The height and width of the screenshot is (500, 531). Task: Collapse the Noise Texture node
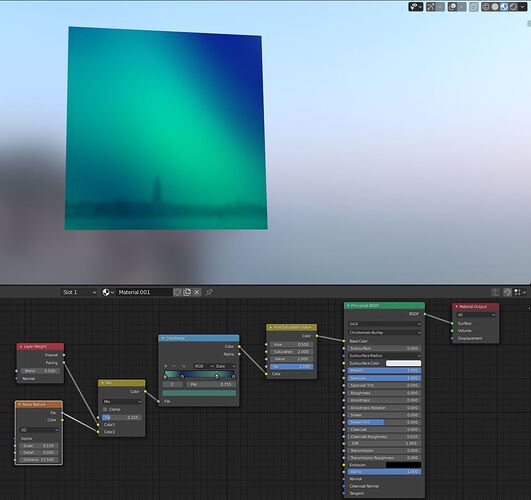(x=20, y=404)
